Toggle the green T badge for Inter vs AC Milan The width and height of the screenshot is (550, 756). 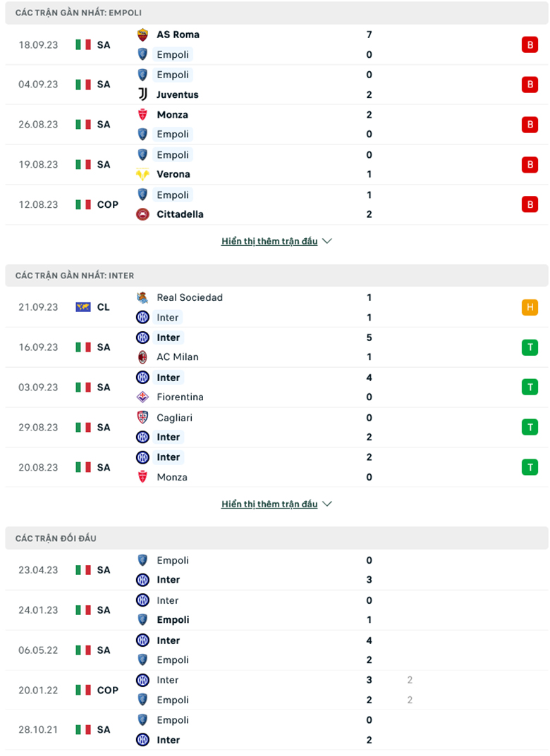(x=530, y=347)
